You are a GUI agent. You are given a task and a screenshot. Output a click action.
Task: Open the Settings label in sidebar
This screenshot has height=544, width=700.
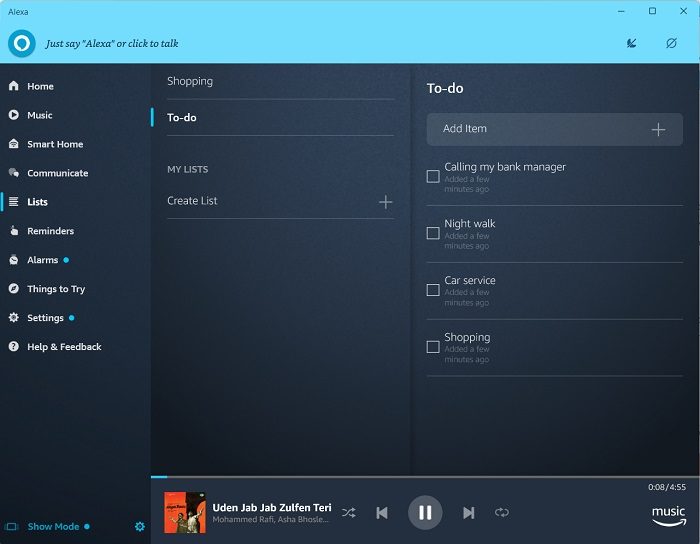[x=45, y=318]
